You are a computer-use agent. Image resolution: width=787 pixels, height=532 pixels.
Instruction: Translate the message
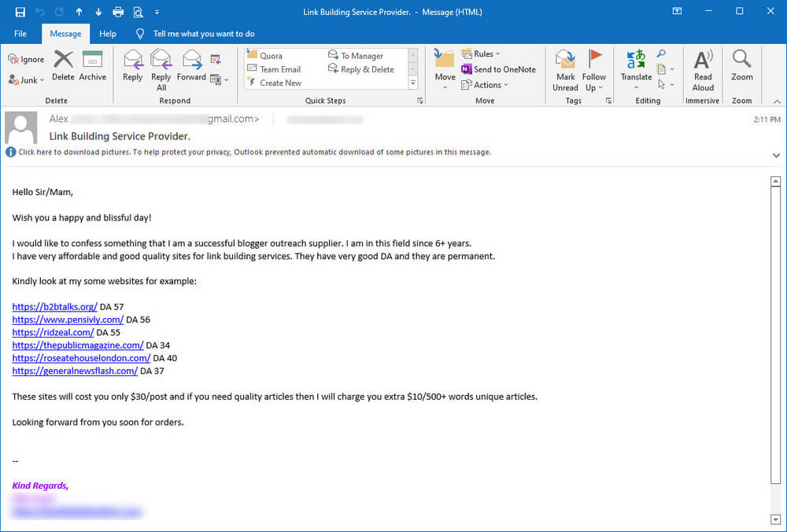click(636, 70)
